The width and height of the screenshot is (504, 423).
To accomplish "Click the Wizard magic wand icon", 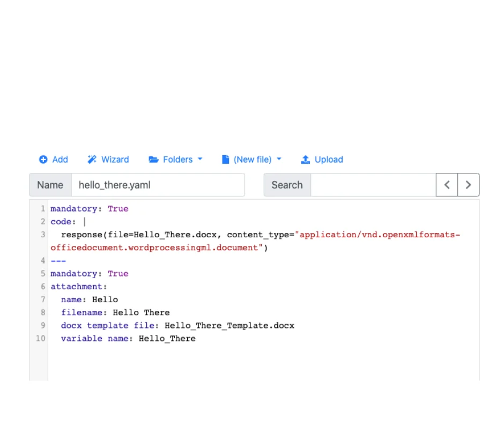I will click(92, 159).
